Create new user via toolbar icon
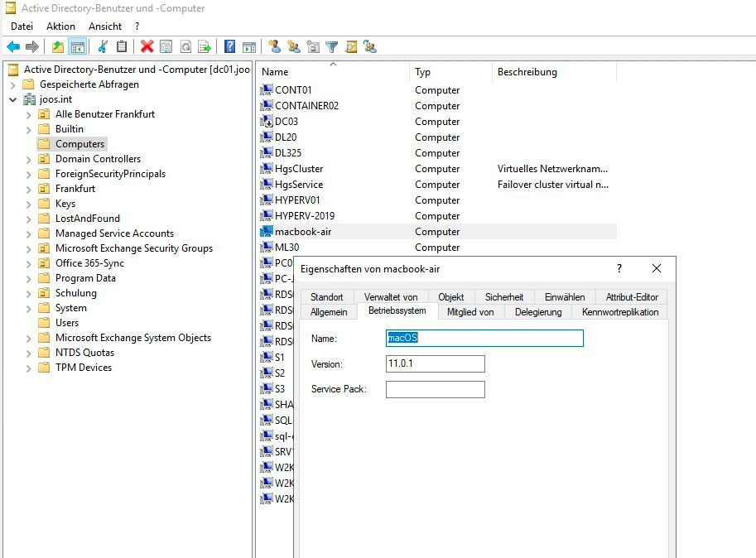 point(275,46)
